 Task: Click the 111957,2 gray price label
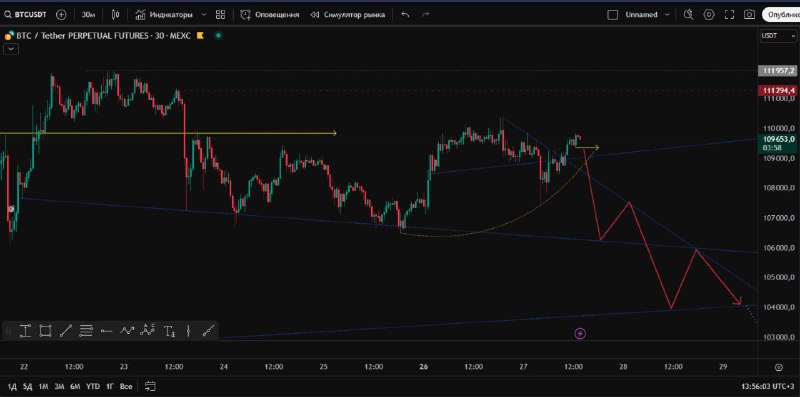(778, 70)
